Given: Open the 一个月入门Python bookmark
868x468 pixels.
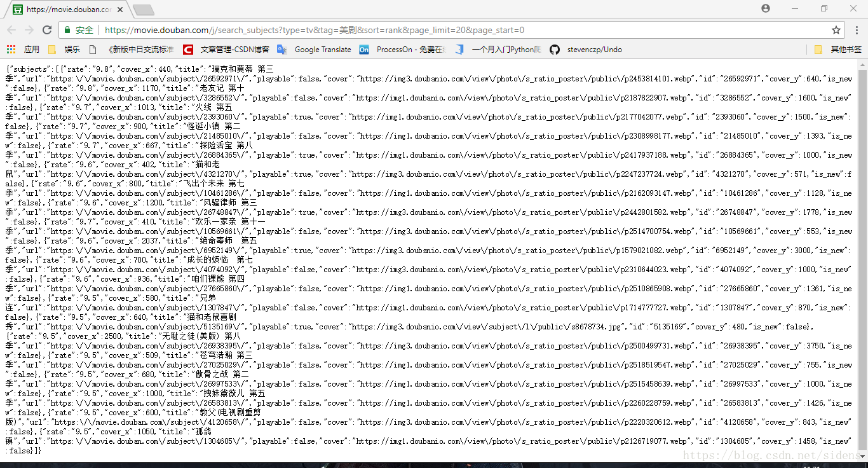Looking at the screenshot, I should [498, 49].
